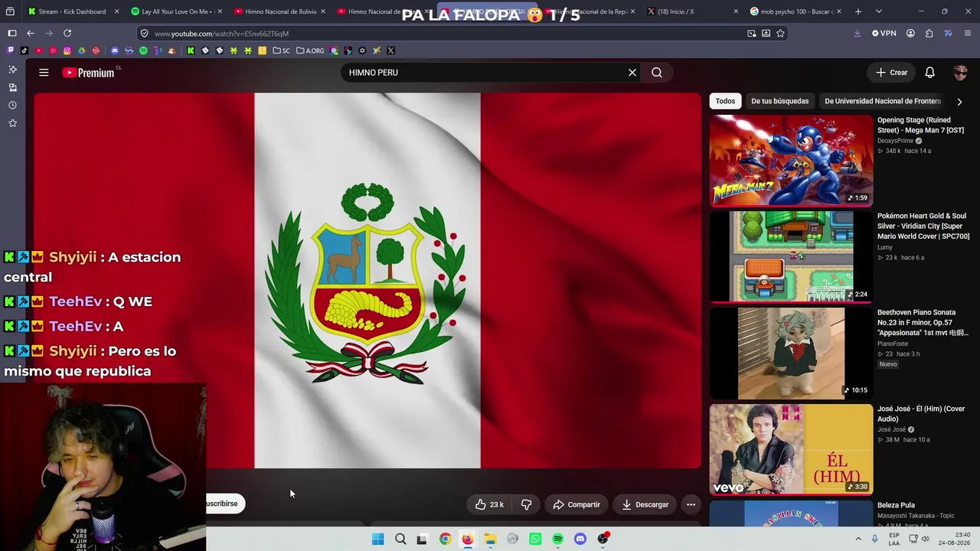The height and width of the screenshot is (551, 980).
Task: Open the Mega Man 7 Opening Stage thumbnail
Action: click(791, 161)
